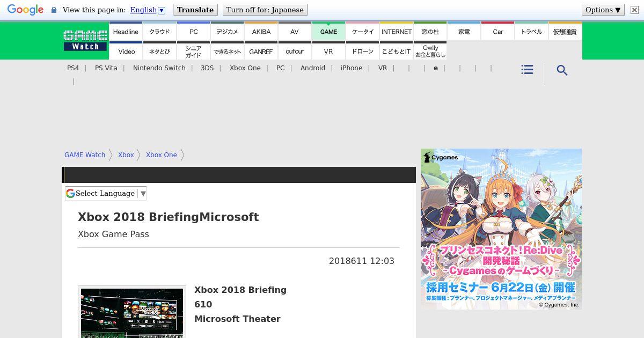This screenshot has height=338, width=644.
Task: Select the GAME tab
Action: click(328, 32)
